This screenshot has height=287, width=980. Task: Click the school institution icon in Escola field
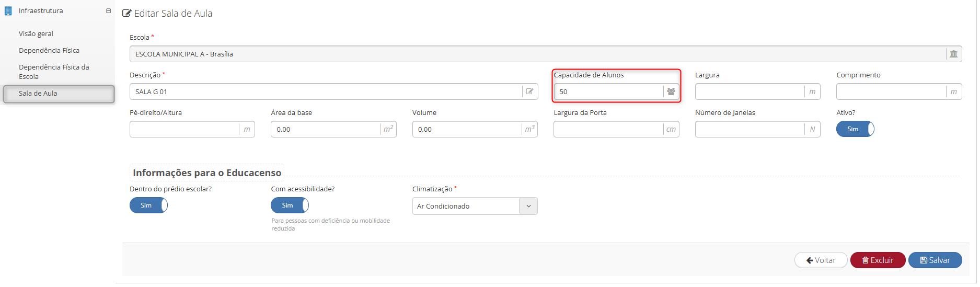tap(953, 54)
